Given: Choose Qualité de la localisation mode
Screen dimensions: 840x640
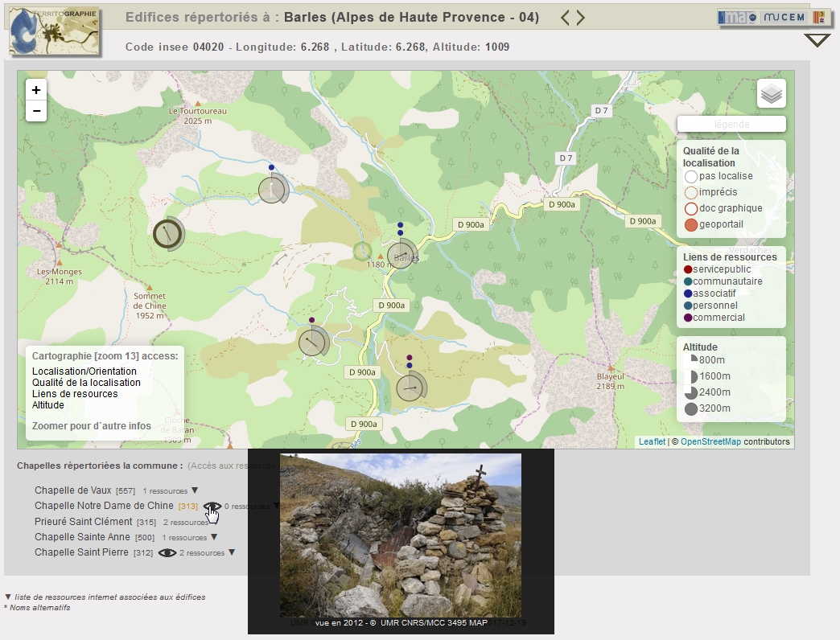Looking at the screenshot, I should click(86, 382).
